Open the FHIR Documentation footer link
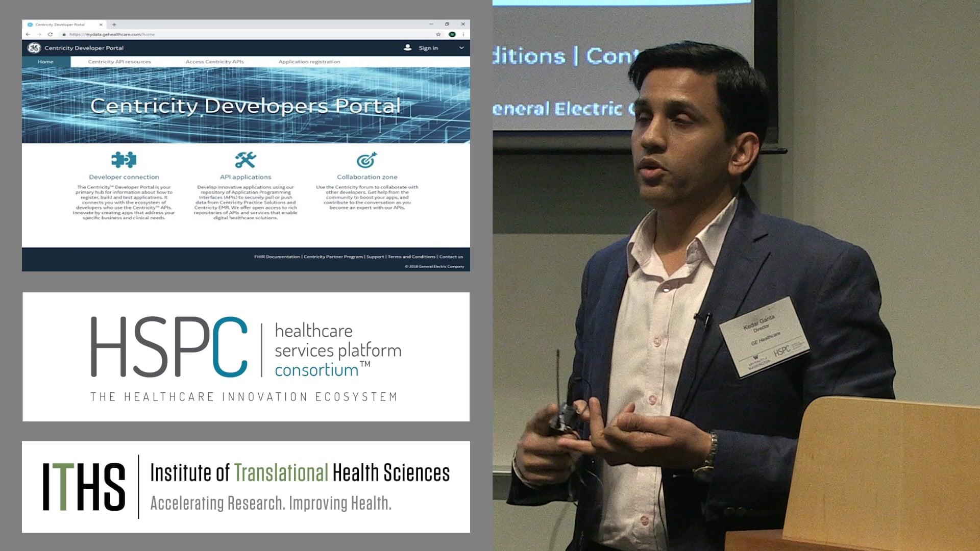980x551 pixels. tap(277, 257)
